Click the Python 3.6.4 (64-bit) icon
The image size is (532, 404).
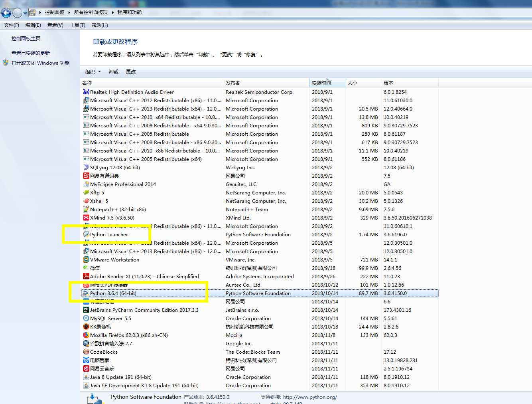[x=86, y=293]
